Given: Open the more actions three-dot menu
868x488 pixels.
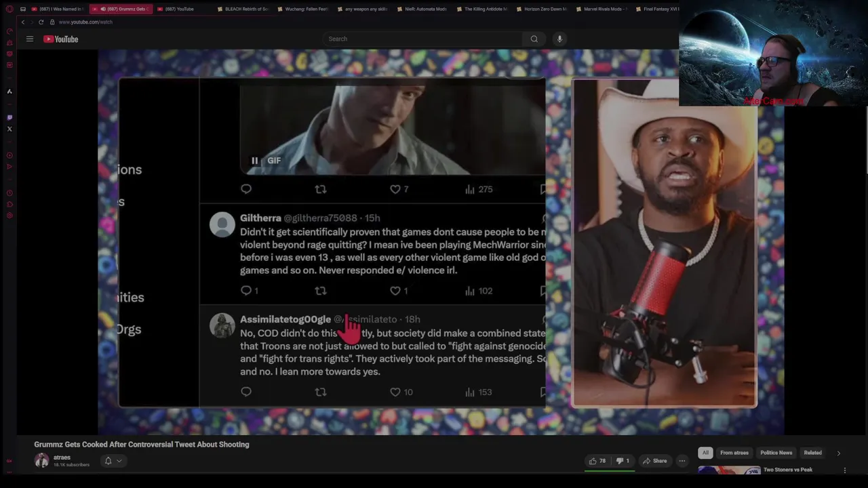Looking at the screenshot, I should (682, 461).
